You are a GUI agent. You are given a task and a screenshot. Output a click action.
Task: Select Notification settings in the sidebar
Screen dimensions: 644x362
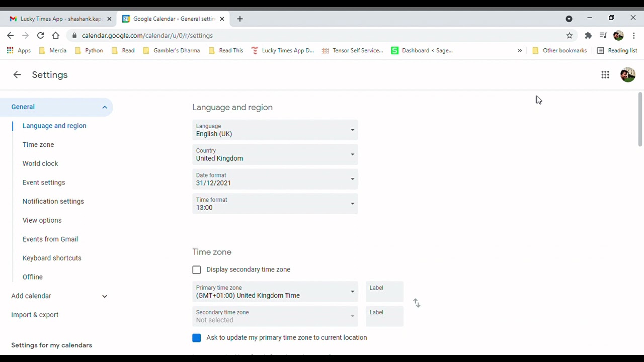[53, 202]
